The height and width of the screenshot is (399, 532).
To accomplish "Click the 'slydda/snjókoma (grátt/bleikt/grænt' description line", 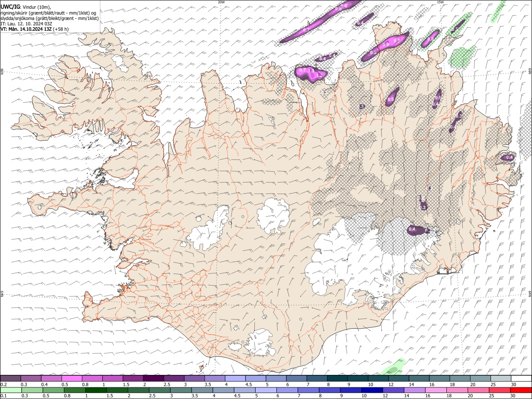I will coord(49,18).
